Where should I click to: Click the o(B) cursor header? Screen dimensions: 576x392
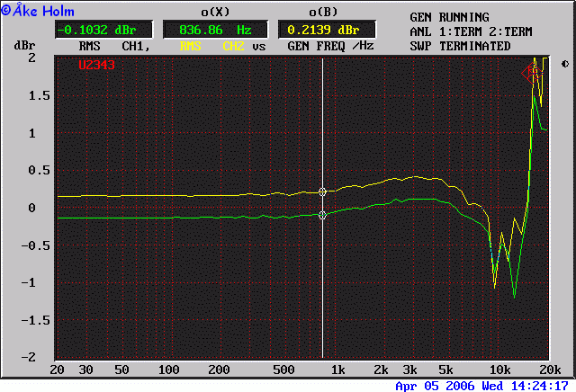pyautogui.click(x=323, y=12)
